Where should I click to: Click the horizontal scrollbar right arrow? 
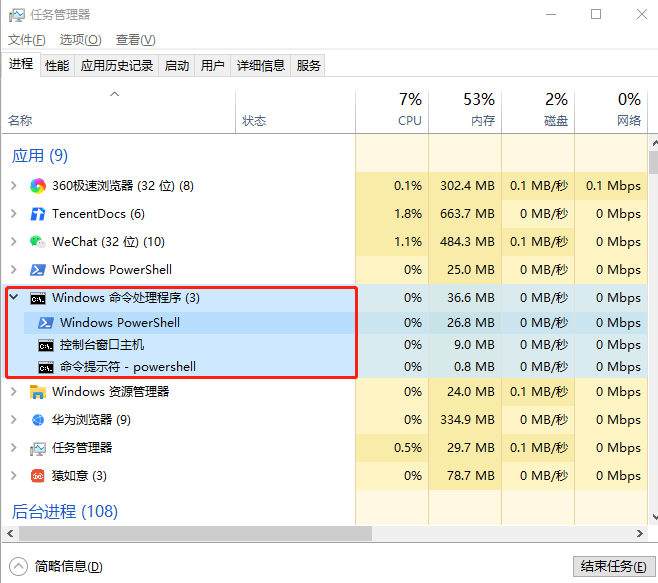(640, 533)
